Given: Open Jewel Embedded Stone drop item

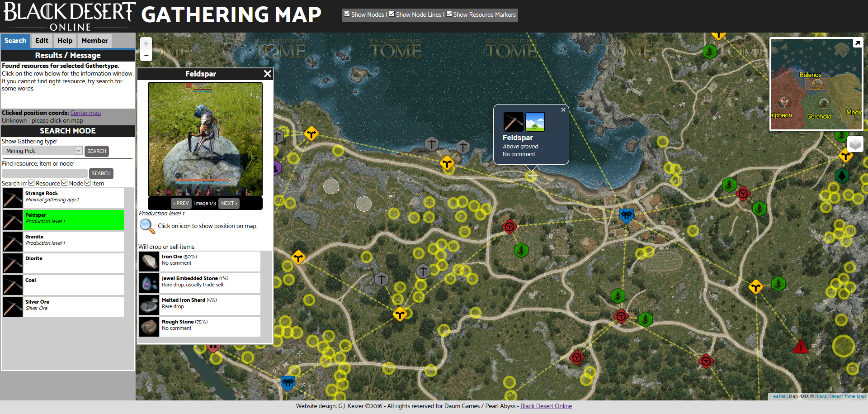Looking at the screenshot, I should tap(200, 283).
